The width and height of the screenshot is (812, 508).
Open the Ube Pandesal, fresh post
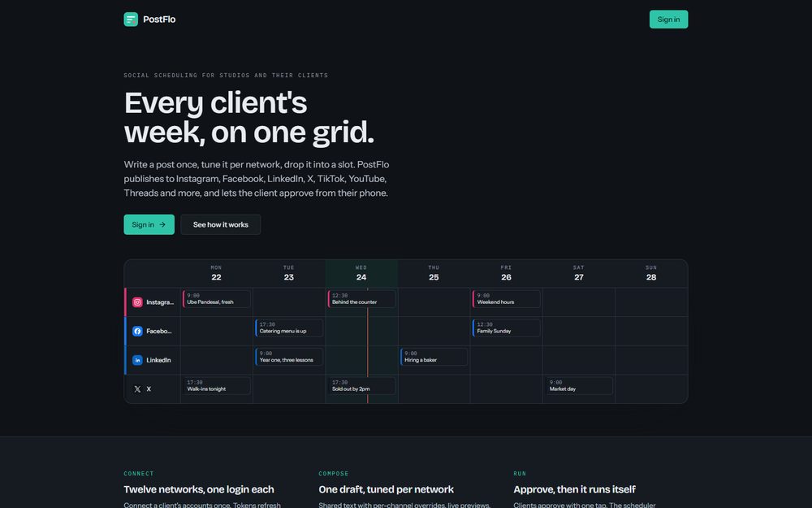pos(217,299)
